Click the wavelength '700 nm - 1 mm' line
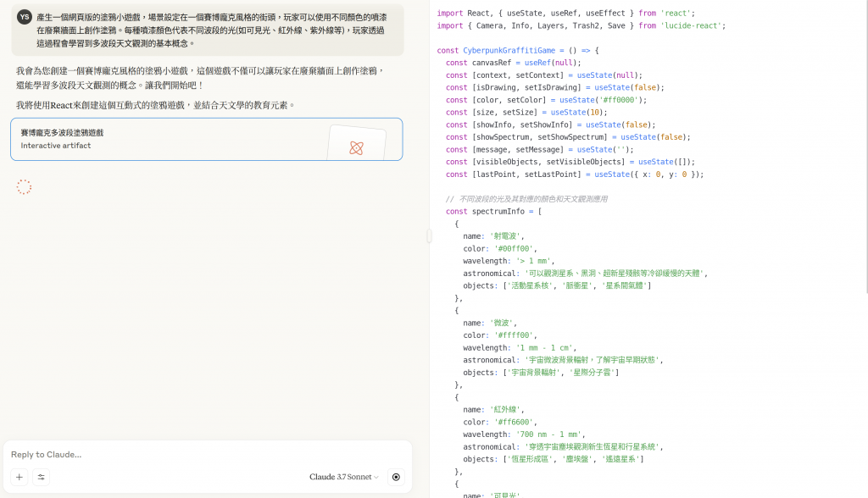Screen dimensions: 868x498 click(524, 434)
